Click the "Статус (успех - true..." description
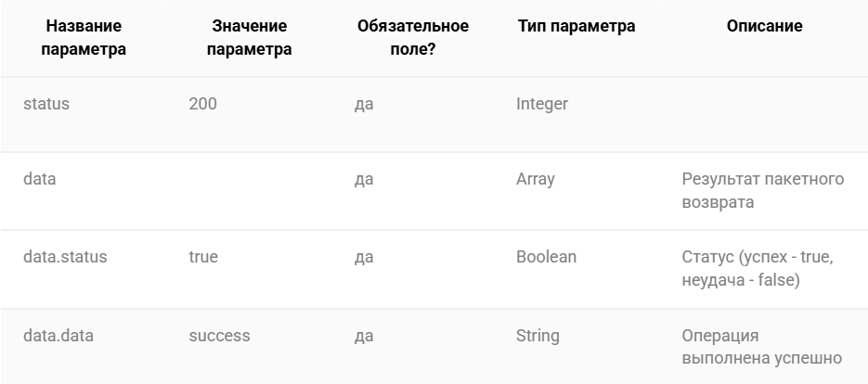This screenshot has height=384, width=868. (x=758, y=268)
